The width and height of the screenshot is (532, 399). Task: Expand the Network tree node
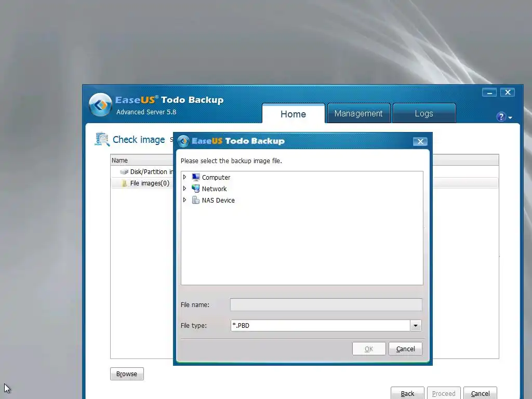pos(184,189)
